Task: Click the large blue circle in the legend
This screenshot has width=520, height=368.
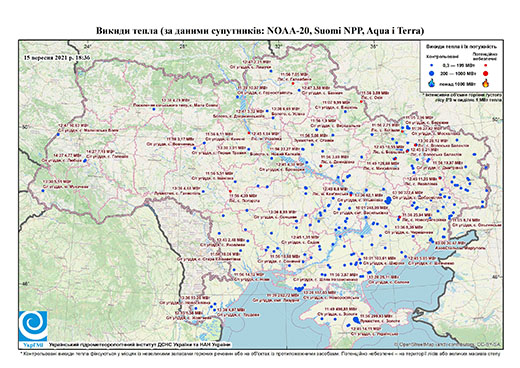Action: tap(432, 73)
